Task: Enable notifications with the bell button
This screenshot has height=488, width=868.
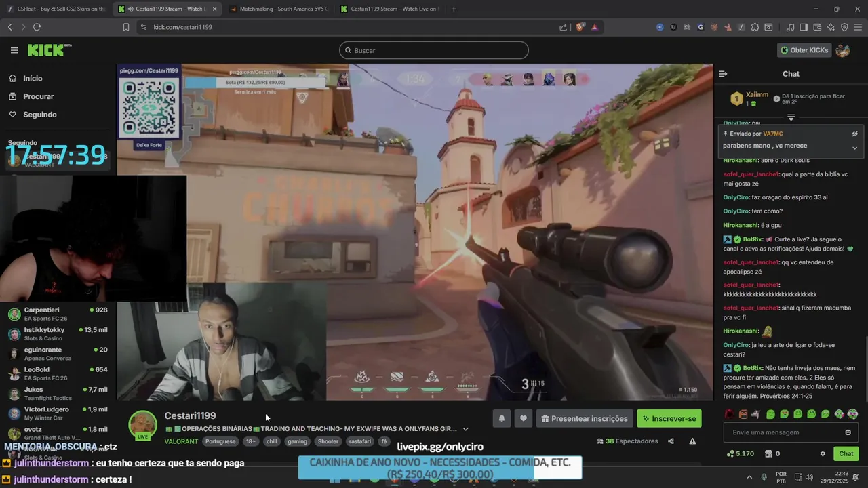Action: [x=502, y=419]
